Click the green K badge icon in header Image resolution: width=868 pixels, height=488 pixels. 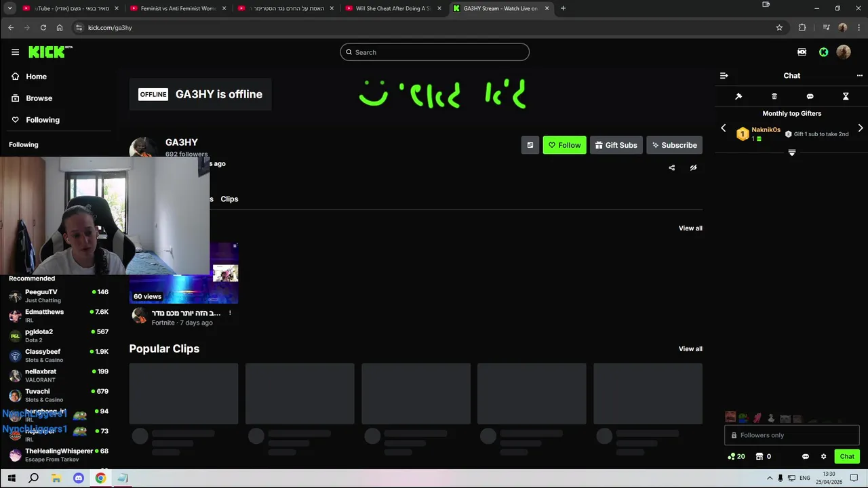pos(823,52)
